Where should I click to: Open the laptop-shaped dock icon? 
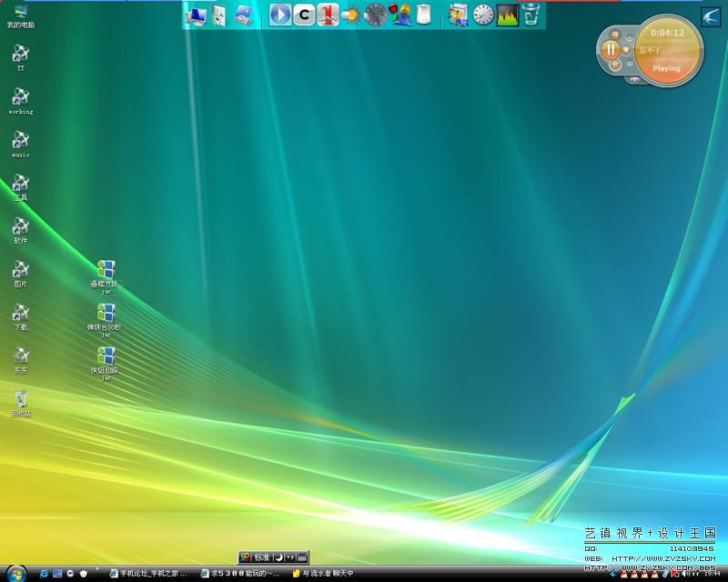244,15
